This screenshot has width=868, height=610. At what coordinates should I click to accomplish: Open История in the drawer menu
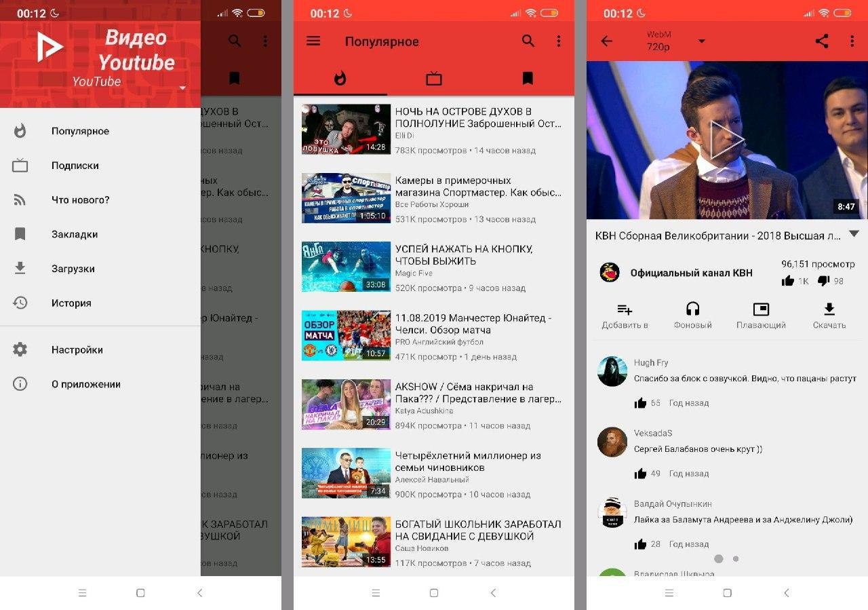[100, 303]
